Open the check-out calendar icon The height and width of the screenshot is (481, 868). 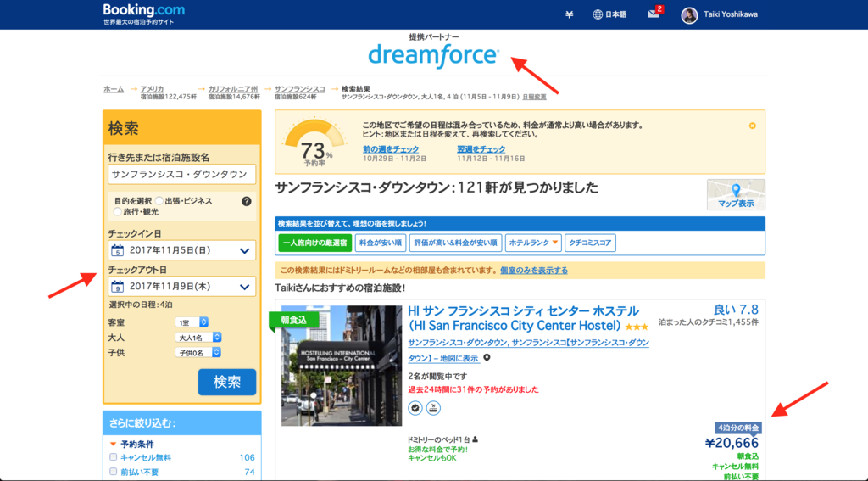[117, 287]
